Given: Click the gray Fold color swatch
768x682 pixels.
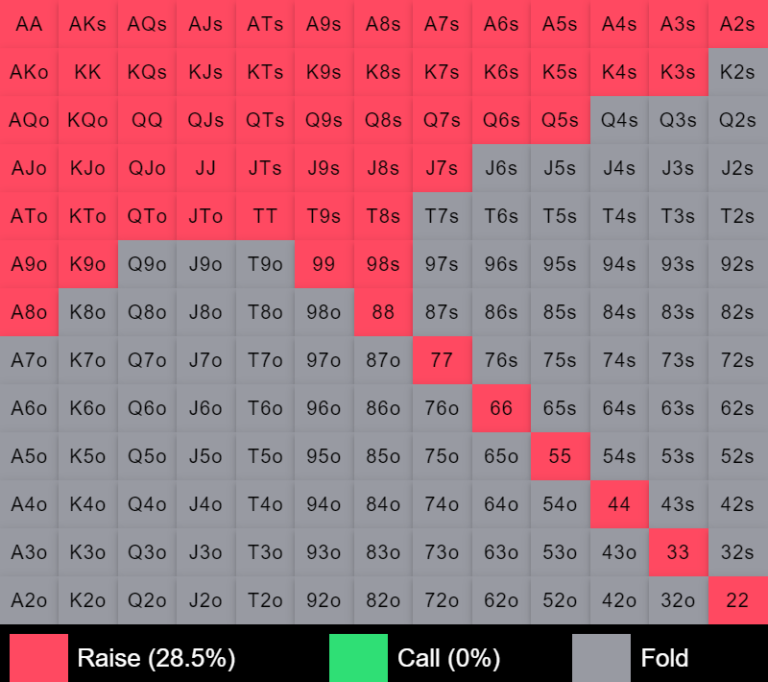Looking at the screenshot, I should (x=601, y=657).
